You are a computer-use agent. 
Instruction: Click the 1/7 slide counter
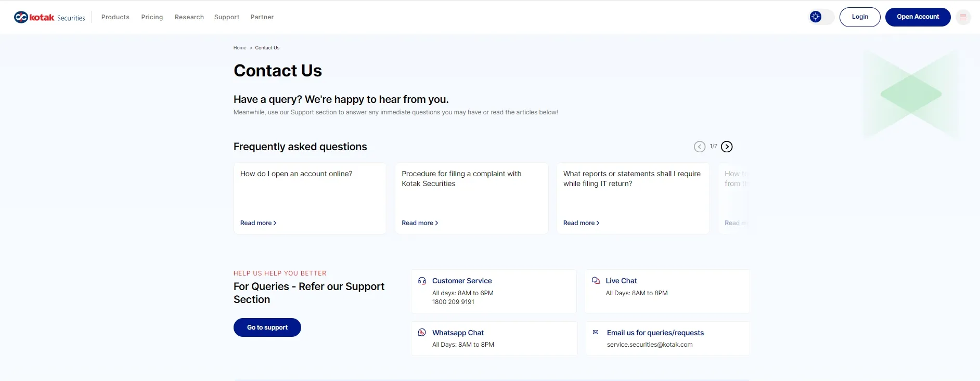tap(713, 147)
